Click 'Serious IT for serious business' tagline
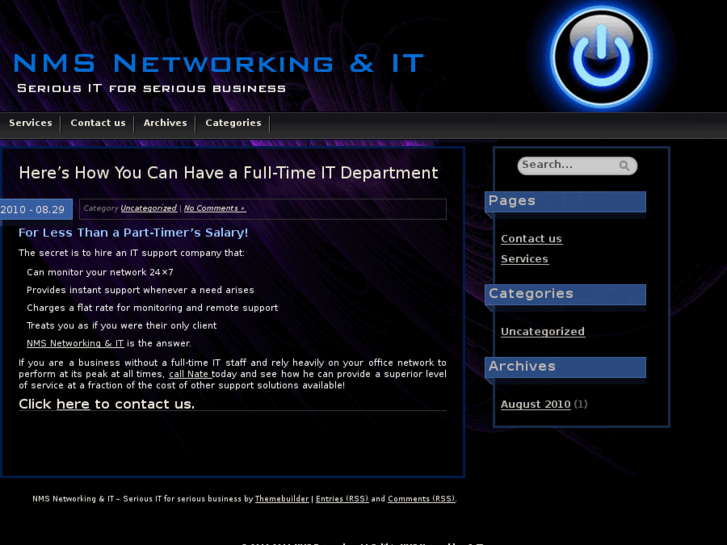The image size is (727, 545). [151, 88]
